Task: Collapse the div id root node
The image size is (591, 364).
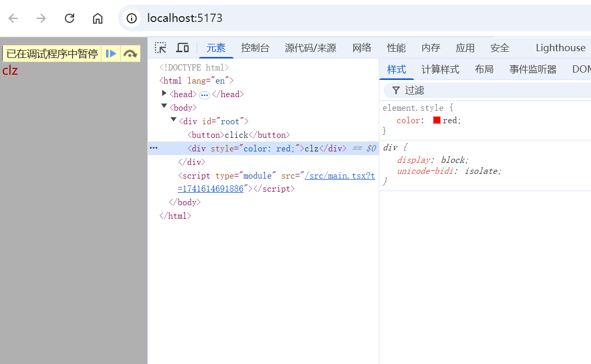Action: tap(173, 120)
